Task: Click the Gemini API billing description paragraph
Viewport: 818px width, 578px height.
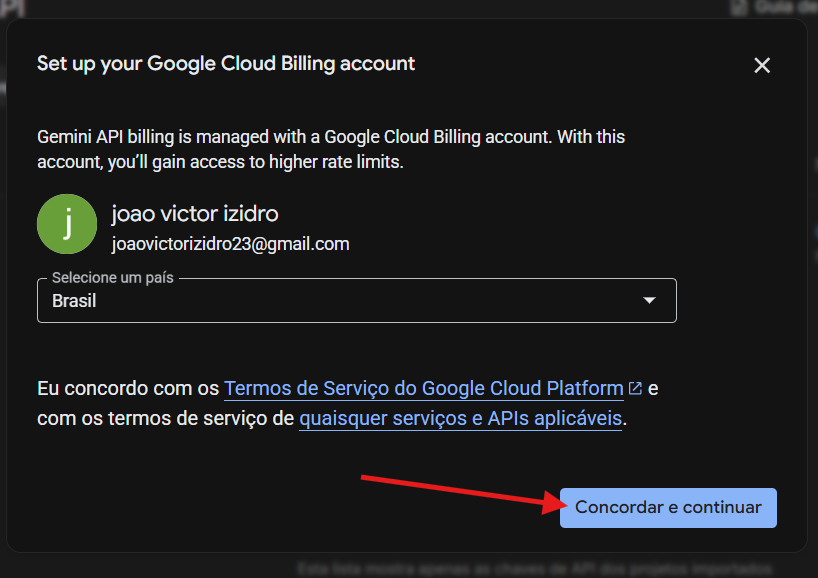Action: 331,148
